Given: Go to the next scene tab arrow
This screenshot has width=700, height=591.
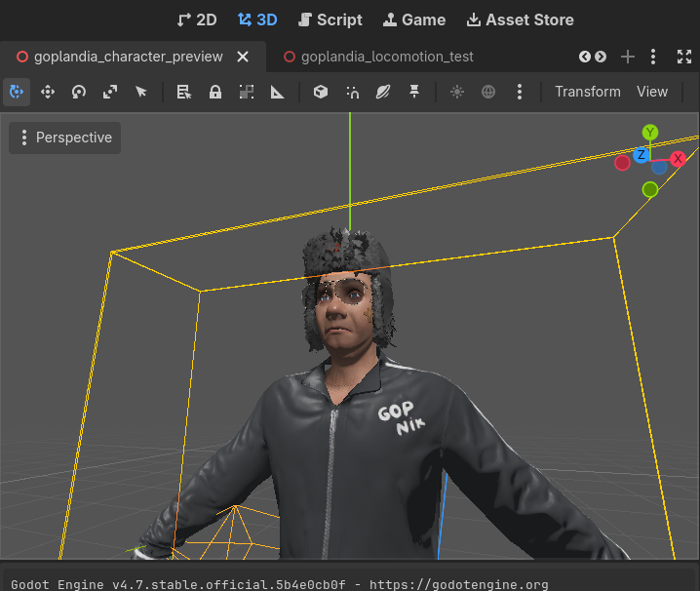Looking at the screenshot, I should (x=601, y=57).
